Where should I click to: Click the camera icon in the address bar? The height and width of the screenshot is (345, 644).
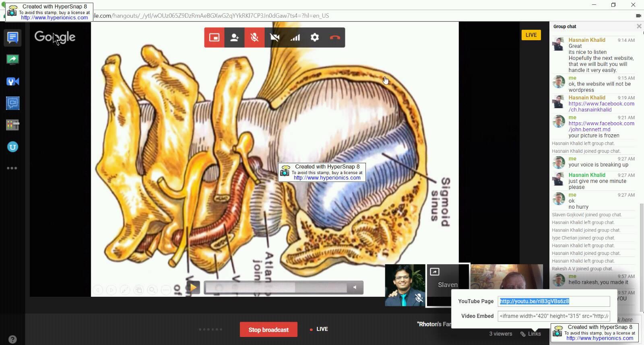pos(638,16)
